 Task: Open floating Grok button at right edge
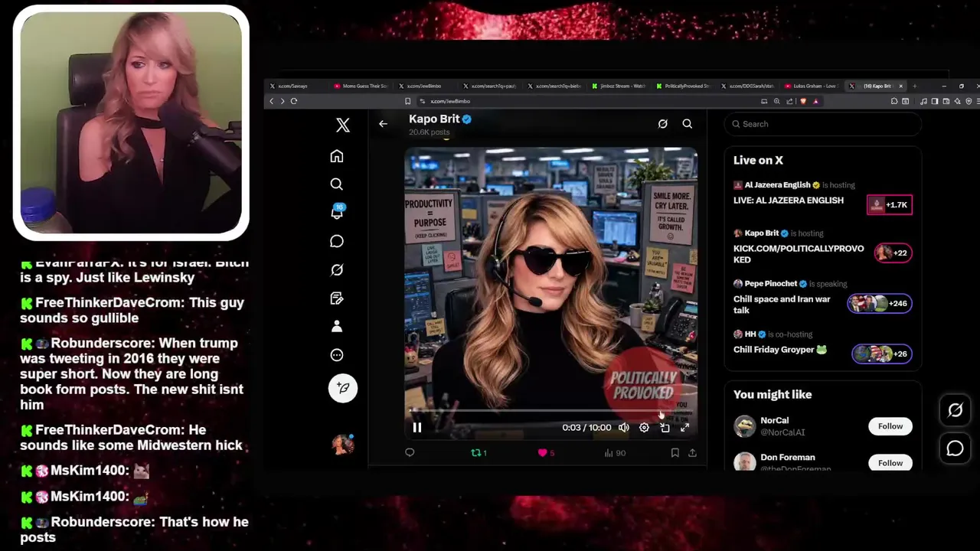pyautogui.click(x=955, y=411)
